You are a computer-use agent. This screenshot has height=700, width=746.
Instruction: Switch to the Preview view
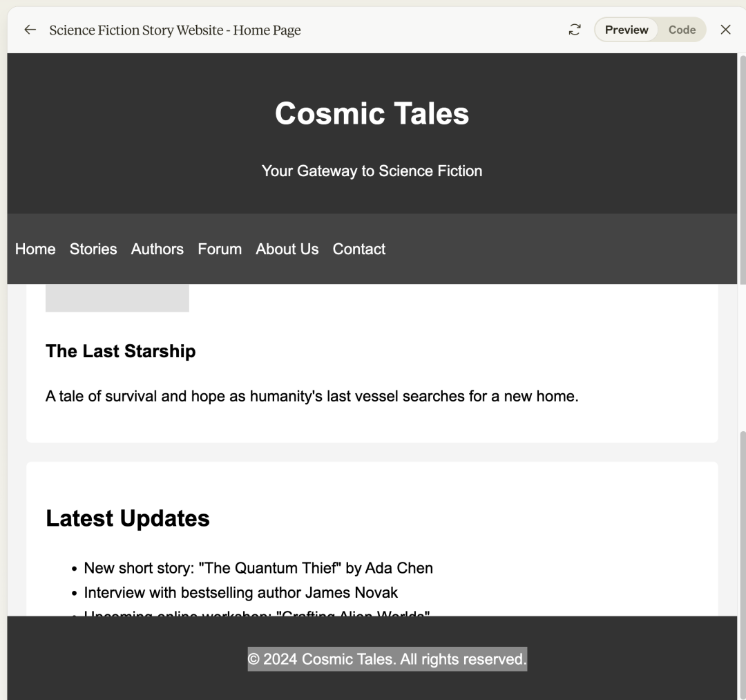(626, 30)
